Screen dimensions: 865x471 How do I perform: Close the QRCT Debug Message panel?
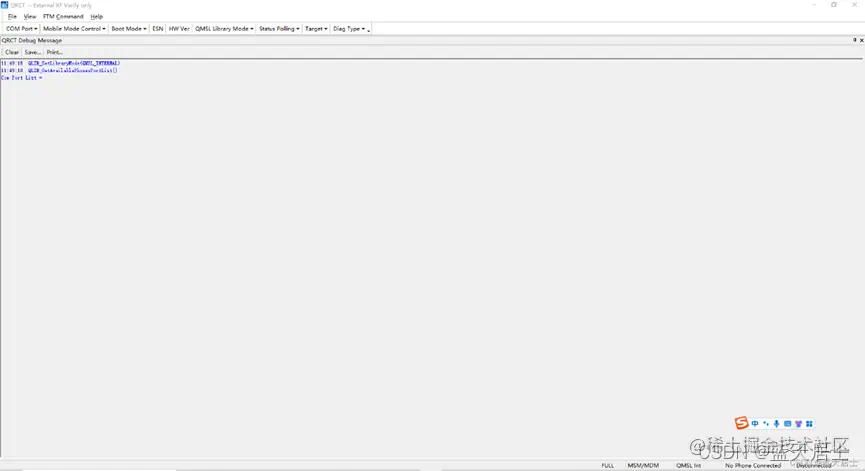(862, 40)
